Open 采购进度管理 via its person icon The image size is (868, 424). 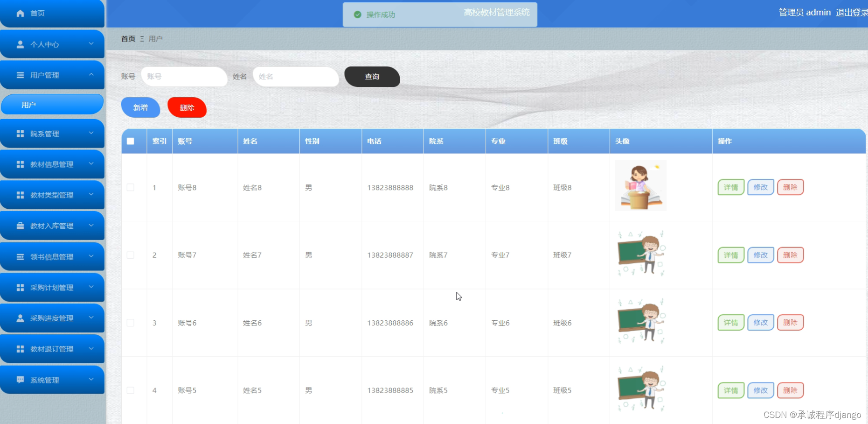point(20,318)
